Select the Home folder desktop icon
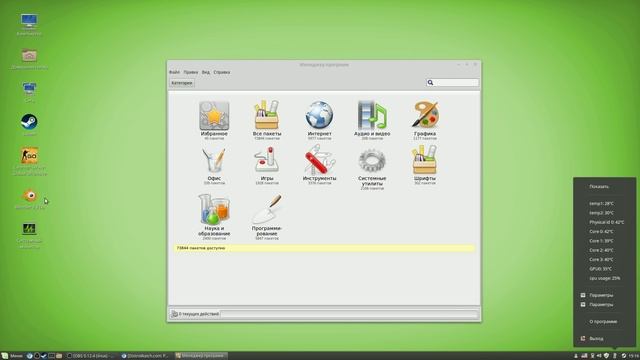This screenshot has width=640, height=360. (29, 59)
